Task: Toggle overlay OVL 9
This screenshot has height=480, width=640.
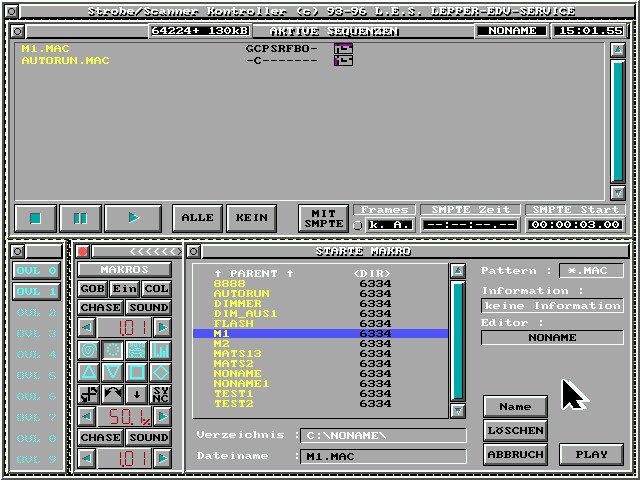Action: pos(36,459)
